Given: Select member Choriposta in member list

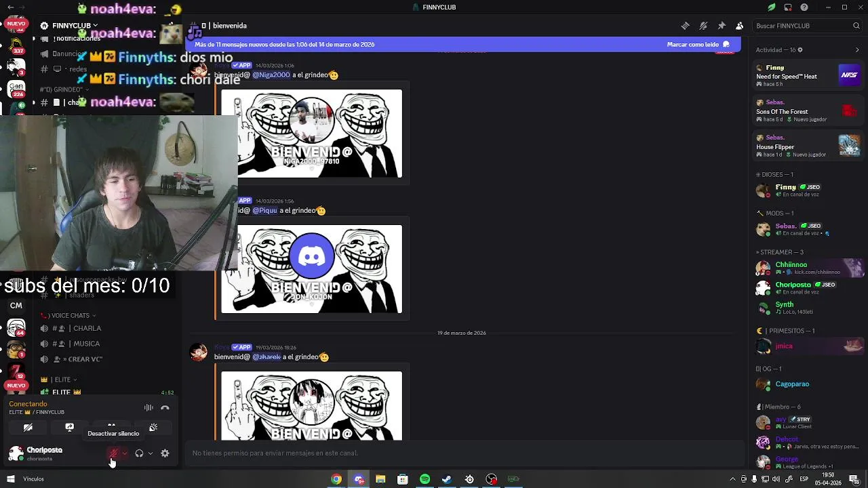Looking at the screenshot, I should pyautogui.click(x=808, y=287).
